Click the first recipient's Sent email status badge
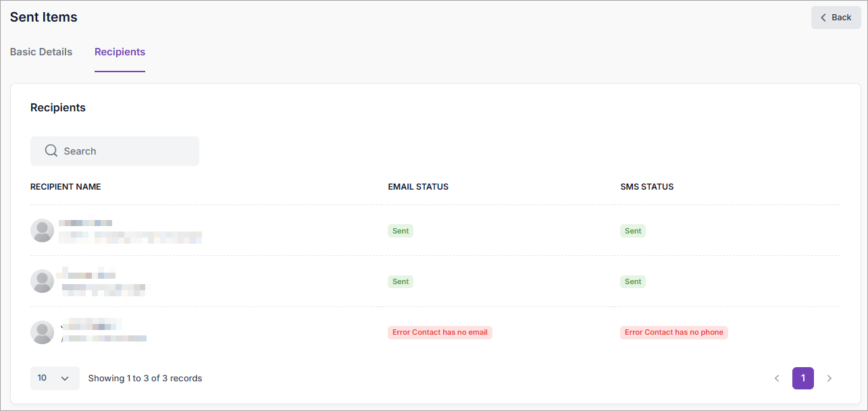The width and height of the screenshot is (868, 411). (x=401, y=231)
